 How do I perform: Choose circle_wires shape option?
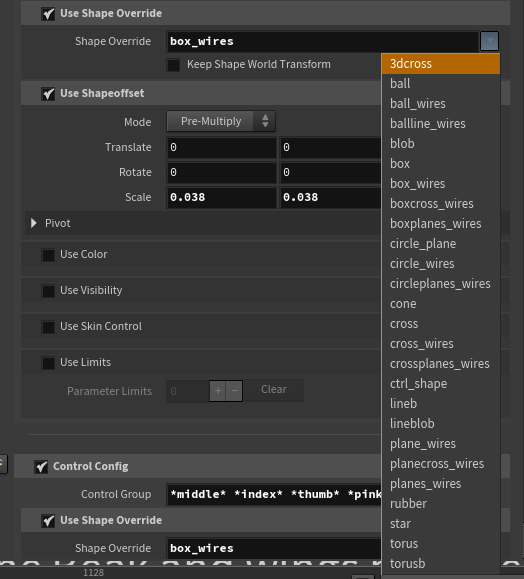441,263
